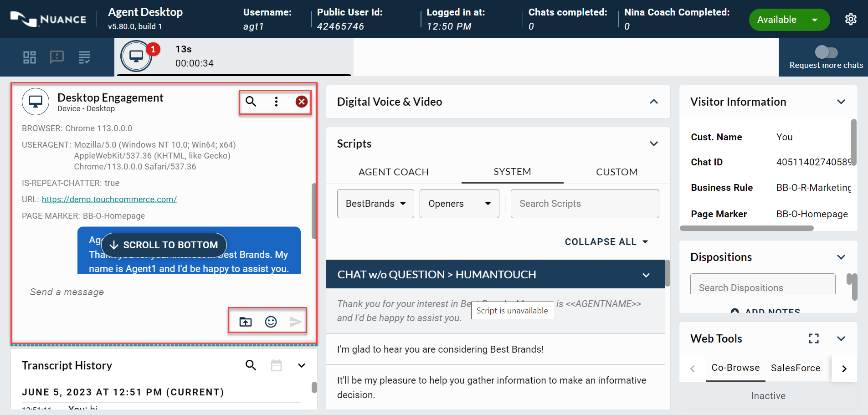This screenshot has height=415, width=868.
Task: Open the chat alert icon in toolbar
Action: (57, 57)
